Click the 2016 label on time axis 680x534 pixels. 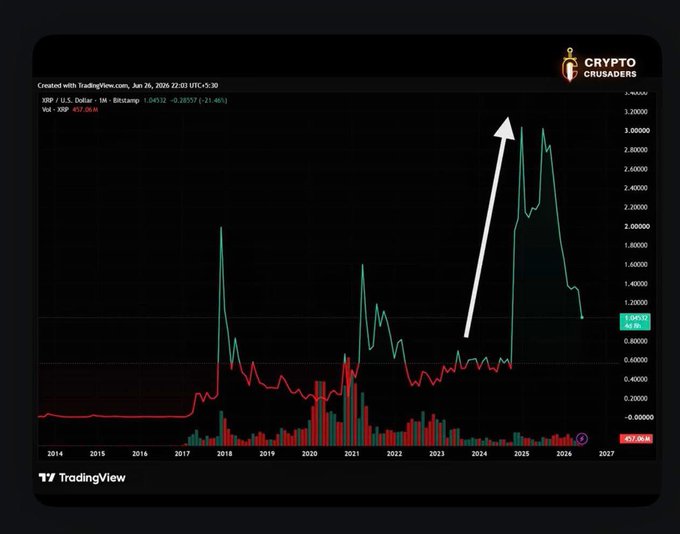click(140, 454)
